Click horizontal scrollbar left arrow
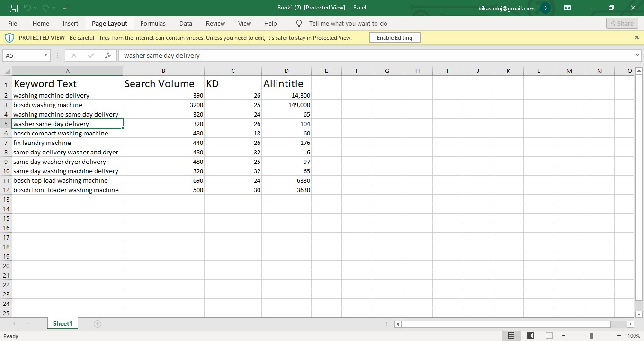 click(x=398, y=324)
